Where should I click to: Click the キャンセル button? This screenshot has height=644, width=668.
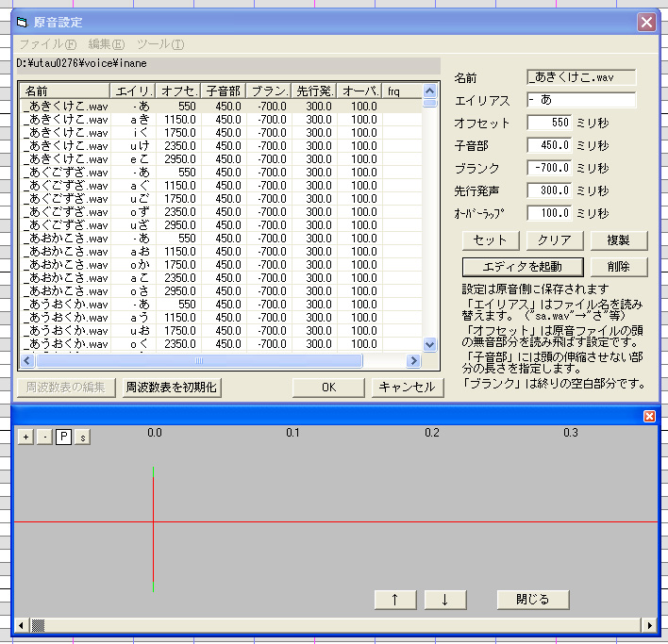click(408, 388)
